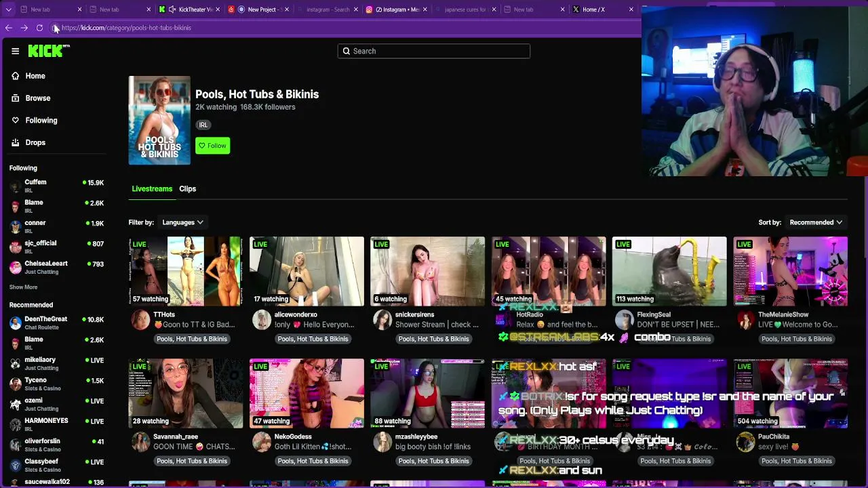Click alicewonderxo streamer avatar
This screenshot has height=488, width=868.
[261, 320]
